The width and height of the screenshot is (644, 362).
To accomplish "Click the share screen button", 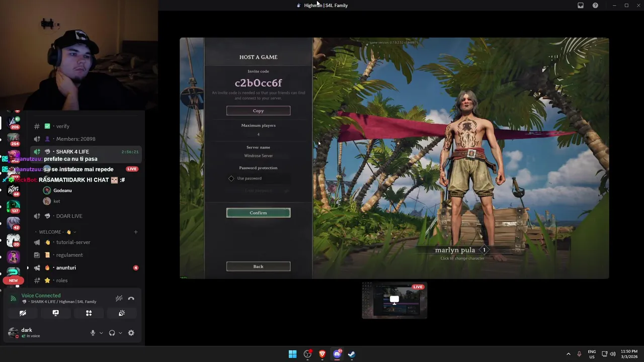I will pyautogui.click(x=56, y=313).
